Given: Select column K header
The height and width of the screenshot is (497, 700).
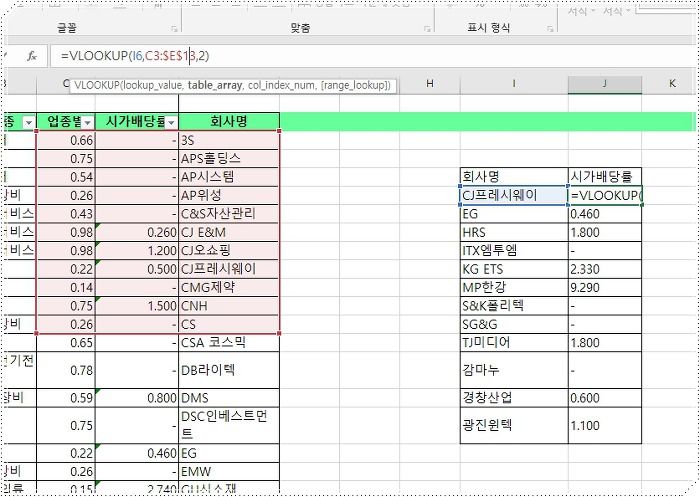Looking at the screenshot, I should (671, 84).
